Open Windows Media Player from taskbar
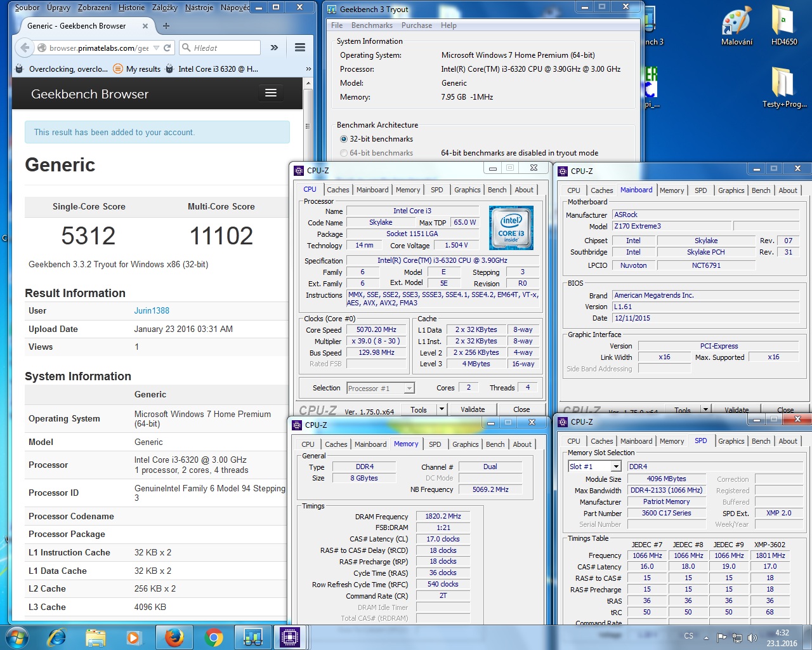 click(133, 637)
